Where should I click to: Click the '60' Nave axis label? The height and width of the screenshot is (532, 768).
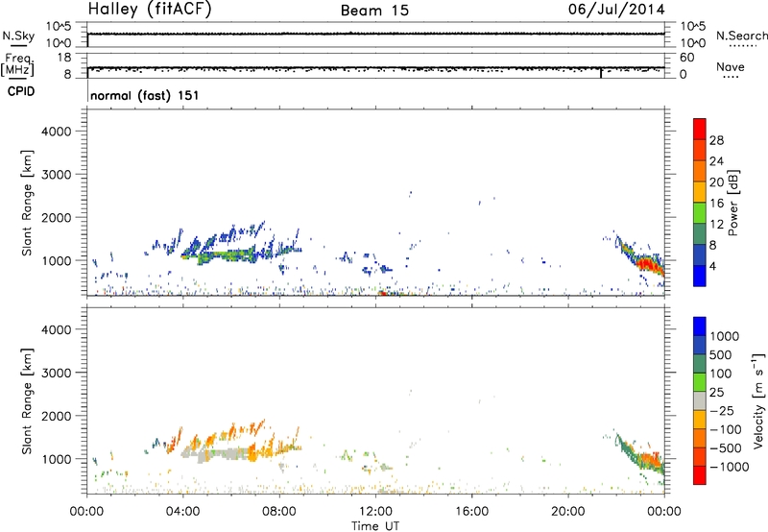(x=686, y=58)
